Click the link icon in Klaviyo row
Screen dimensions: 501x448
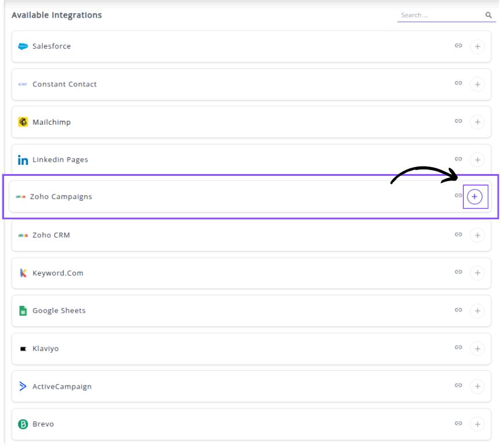[458, 348]
